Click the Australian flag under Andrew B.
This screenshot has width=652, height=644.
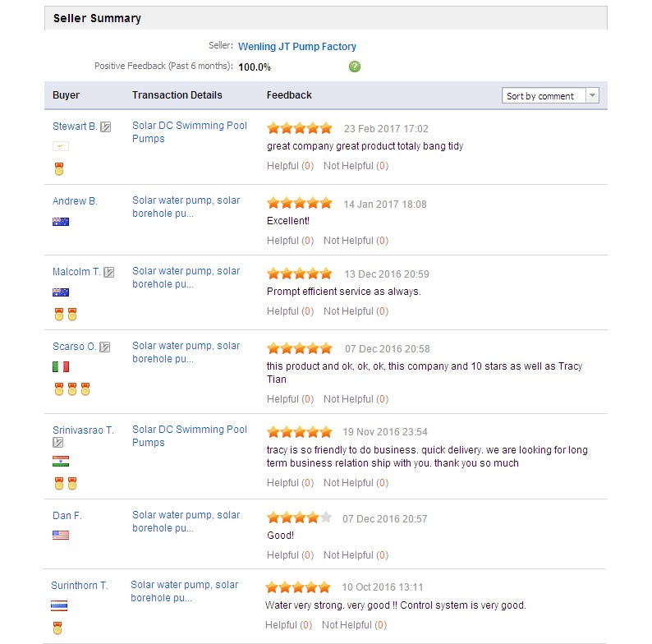click(61, 222)
